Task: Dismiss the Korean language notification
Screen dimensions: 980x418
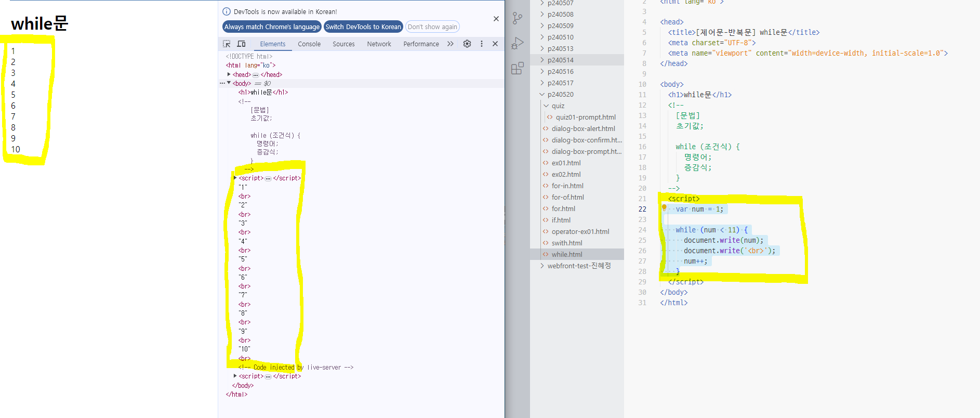Action: [x=496, y=19]
